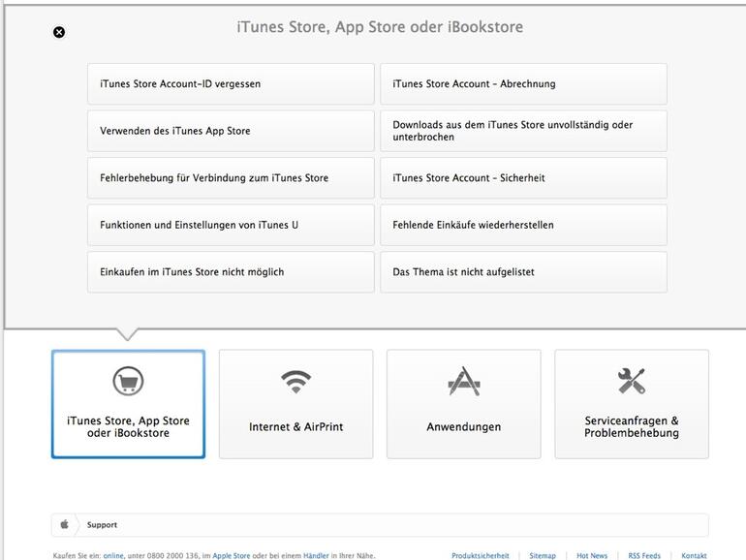
Task: Click the Apple logo in the breadcrumb
Action: 65,524
